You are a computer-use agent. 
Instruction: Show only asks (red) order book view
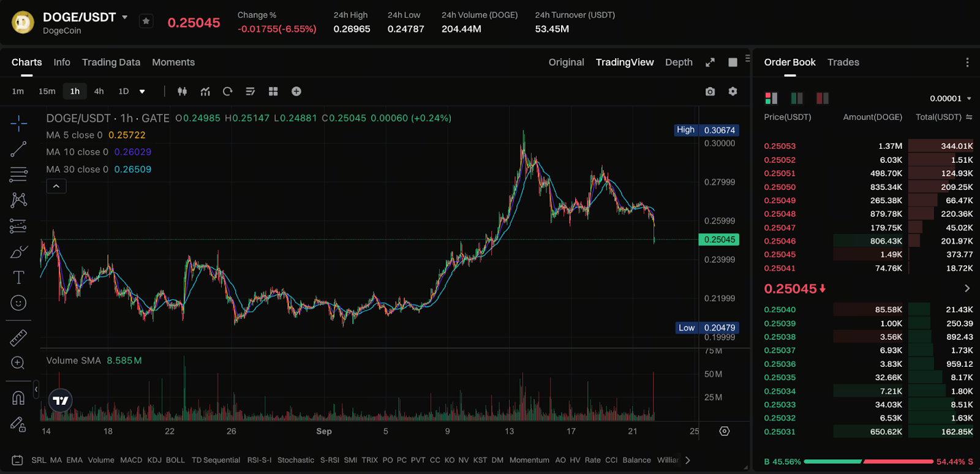tap(823, 98)
